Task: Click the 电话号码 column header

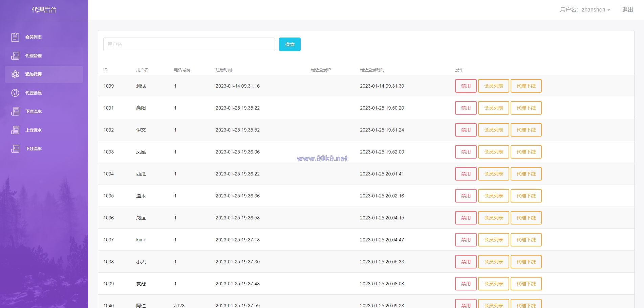Action: coord(182,70)
